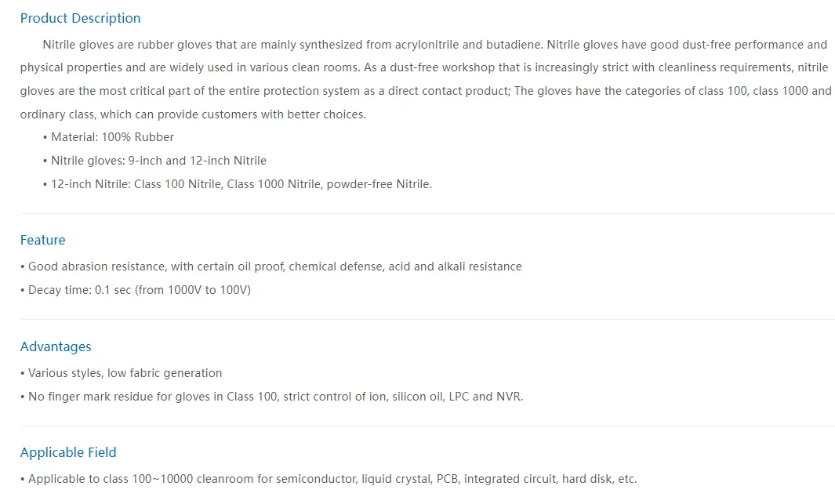Click the 'Material: 100% Rubber' bullet
The width and height of the screenshot is (835, 504).
[x=112, y=137]
